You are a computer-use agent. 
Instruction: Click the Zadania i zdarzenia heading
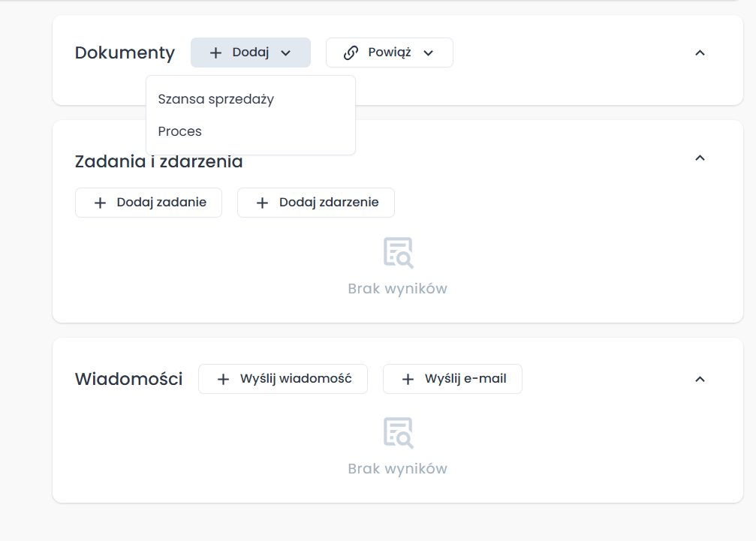[x=158, y=162]
